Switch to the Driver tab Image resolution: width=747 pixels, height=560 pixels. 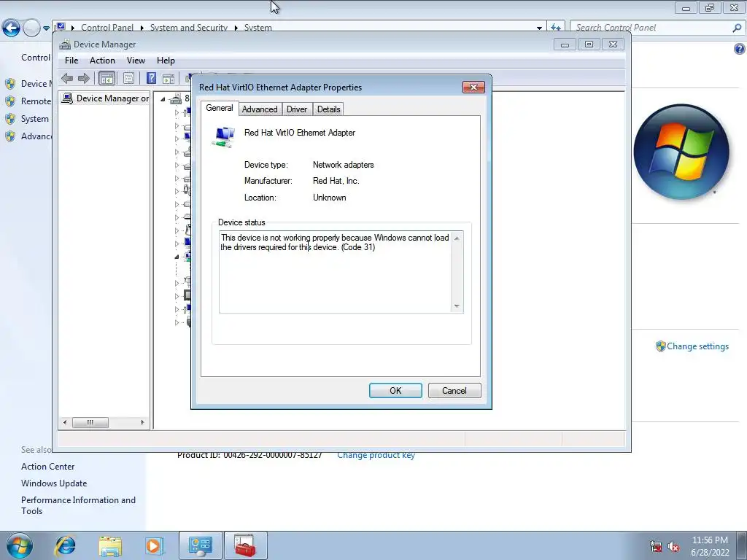coord(297,109)
